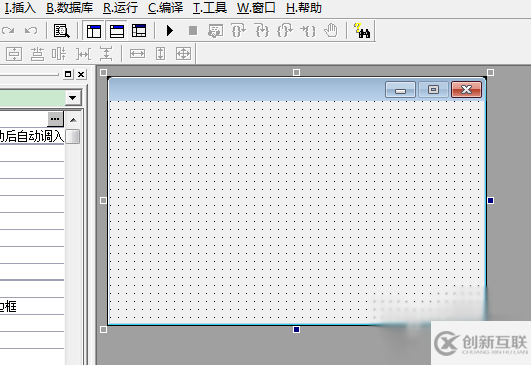Click the make same width icon
The image size is (531, 365).
[x=137, y=54]
